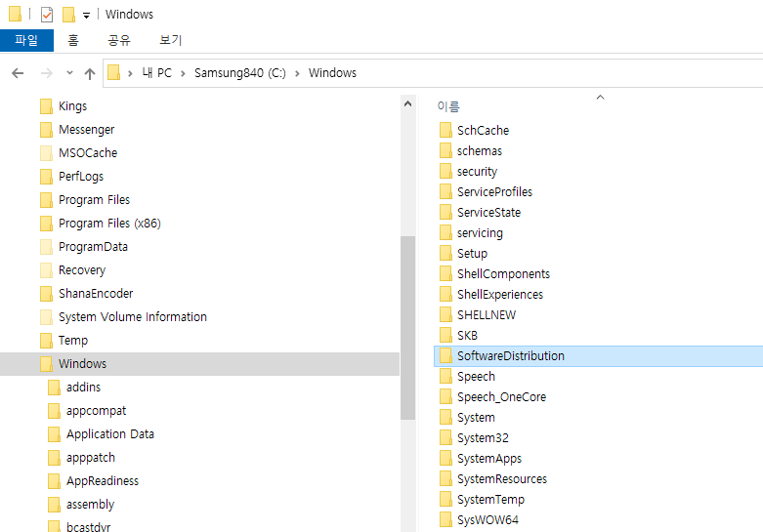Click the ShellComponents folder icon
The image size is (763, 532).
tap(445, 273)
